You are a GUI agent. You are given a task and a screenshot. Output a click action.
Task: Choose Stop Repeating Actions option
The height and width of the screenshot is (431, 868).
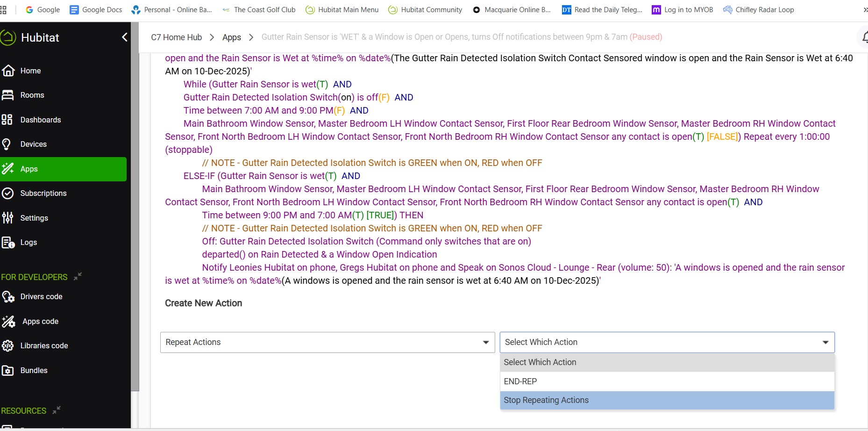coord(546,400)
